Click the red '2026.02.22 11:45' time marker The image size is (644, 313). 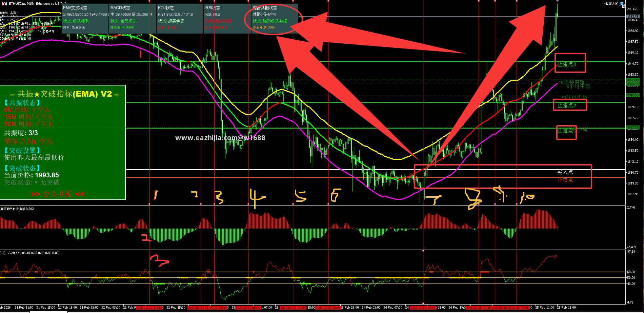tap(149, 308)
